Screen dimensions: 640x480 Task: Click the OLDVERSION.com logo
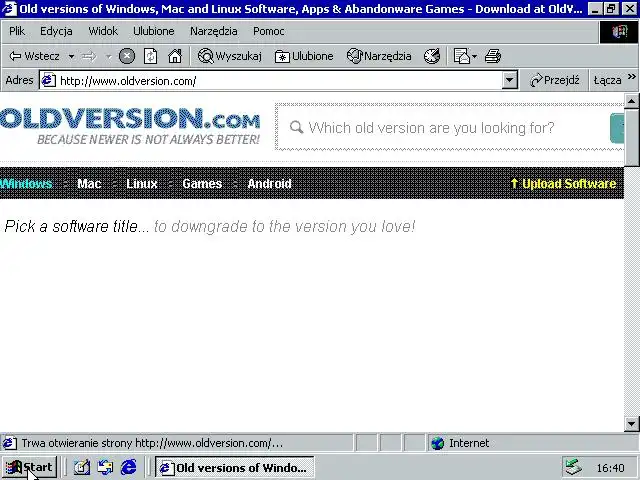(x=130, y=126)
